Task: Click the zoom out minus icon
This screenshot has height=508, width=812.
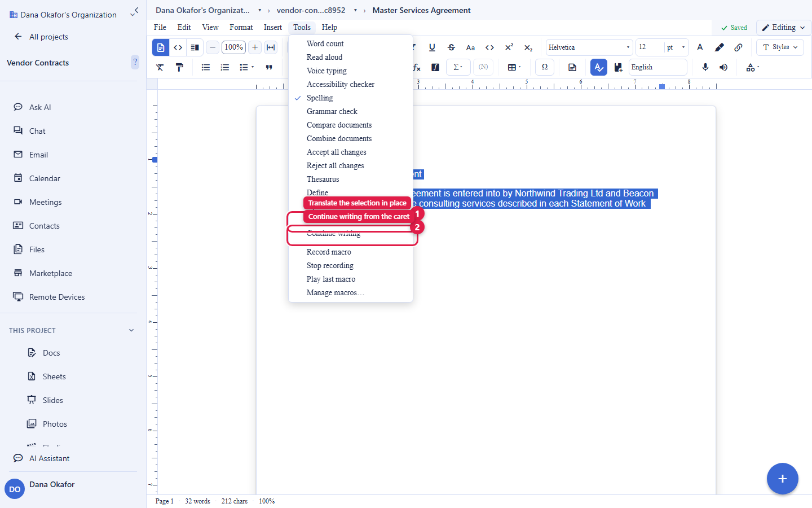Action: (213, 47)
